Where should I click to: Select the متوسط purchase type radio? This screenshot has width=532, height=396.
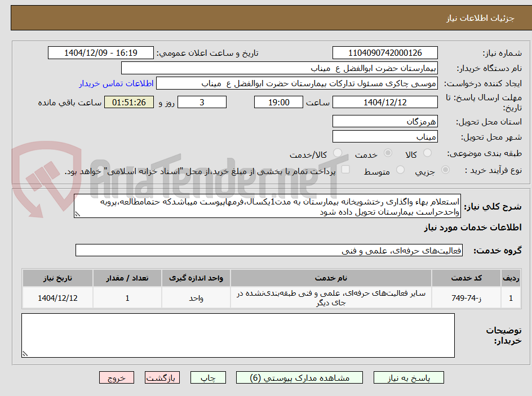pyautogui.click(x=400, y=170)
